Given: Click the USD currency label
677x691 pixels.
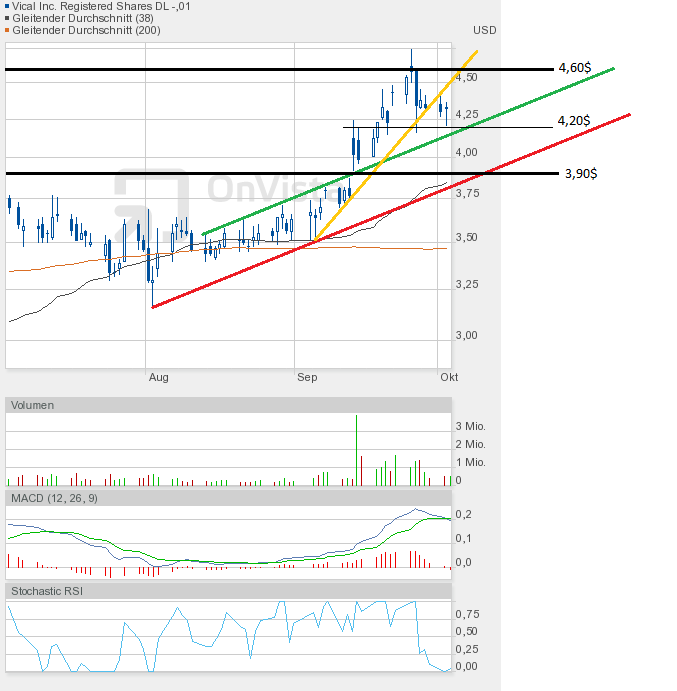Looking at the screenshot, I should [x=485, y=30].
